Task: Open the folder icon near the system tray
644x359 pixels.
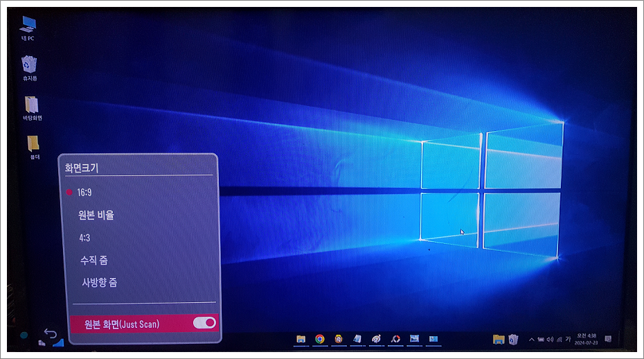Action: click(499, 340)
